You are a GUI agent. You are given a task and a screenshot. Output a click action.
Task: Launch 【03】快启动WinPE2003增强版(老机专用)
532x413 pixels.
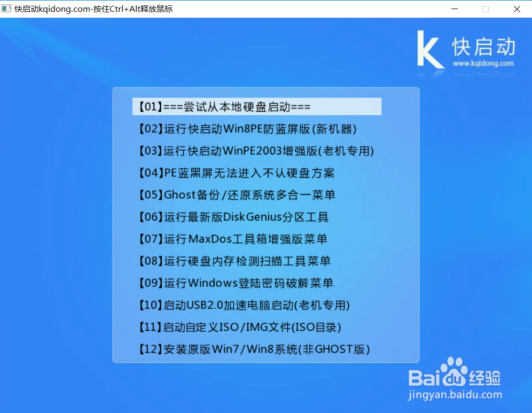tap(255, 151)
